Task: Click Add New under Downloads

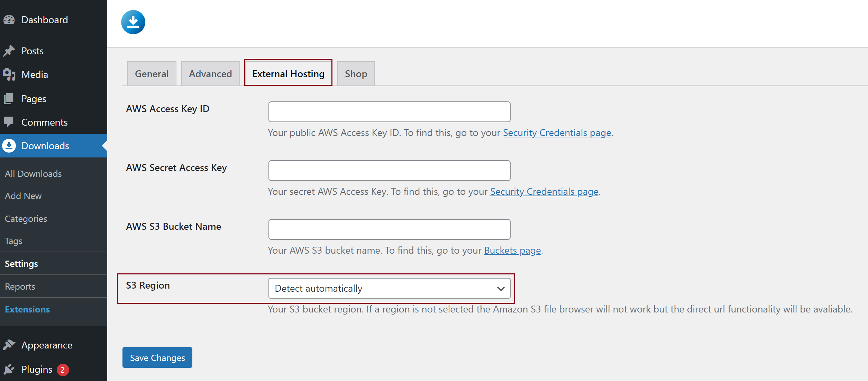Action: tap(23, 196)
